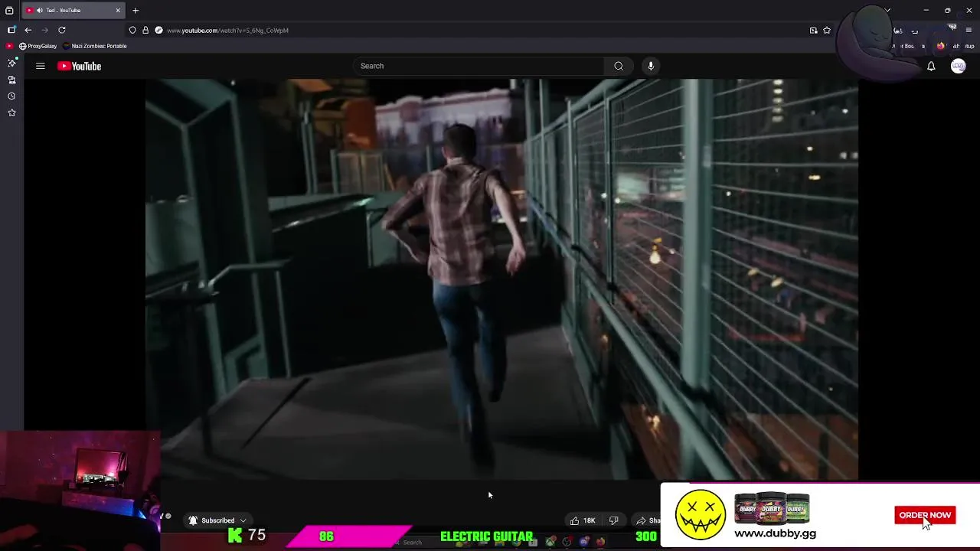The width and height of the screenshot is (980, 551).
Task: Expand the Subscribed notification dropdown
Action: (218, 520)
